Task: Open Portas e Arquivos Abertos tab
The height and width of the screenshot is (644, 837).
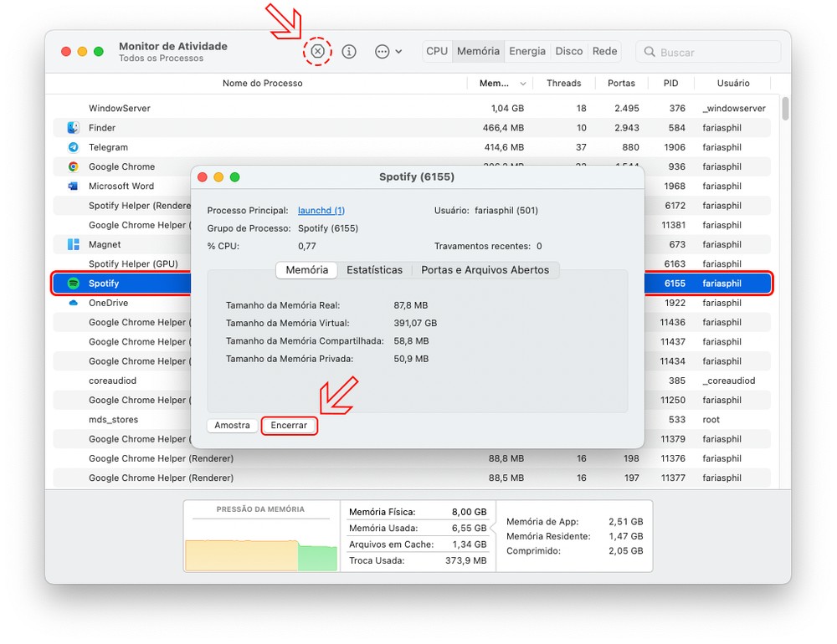Action: pos(485,270)
